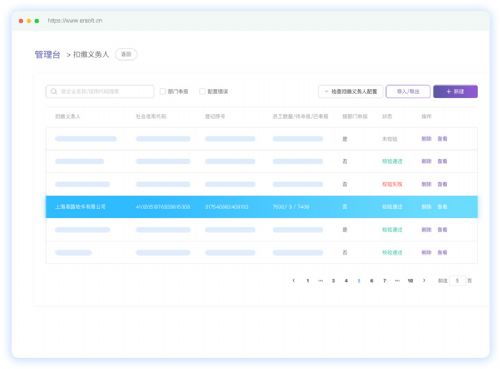Click the 操作 column header

click(x=426, y=116)
